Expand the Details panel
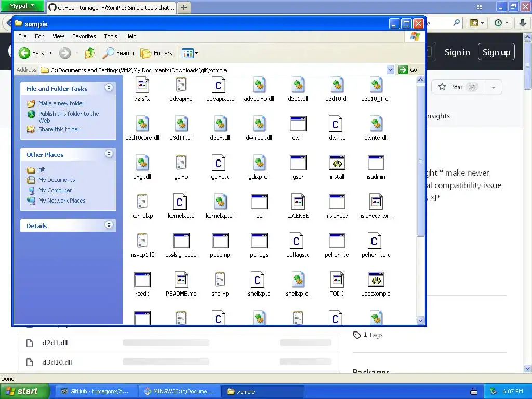 [x=109, y=225]
